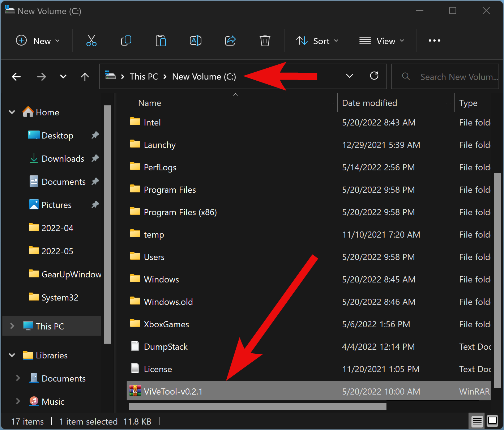The height and width of the screenshot is (430, 504).
Task: Select Downloads in the sidebar
Action: [x=63, y=158]
